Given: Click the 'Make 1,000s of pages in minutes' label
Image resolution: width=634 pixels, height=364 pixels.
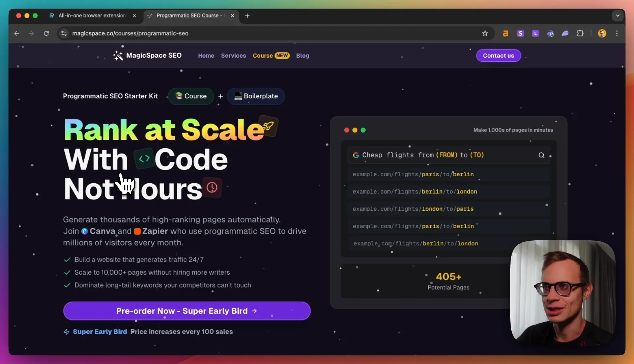Looking at the screenshot, I should click(x=513, y=130).
